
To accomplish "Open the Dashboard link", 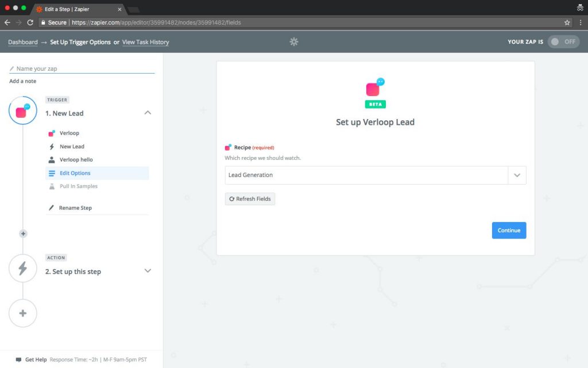I will (23, 42).
